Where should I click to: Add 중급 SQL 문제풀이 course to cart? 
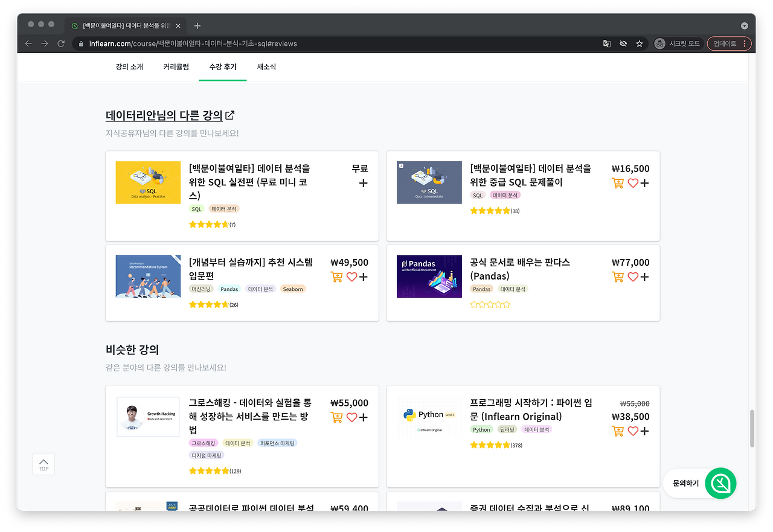pyautogui.click(x=618, y=183)
